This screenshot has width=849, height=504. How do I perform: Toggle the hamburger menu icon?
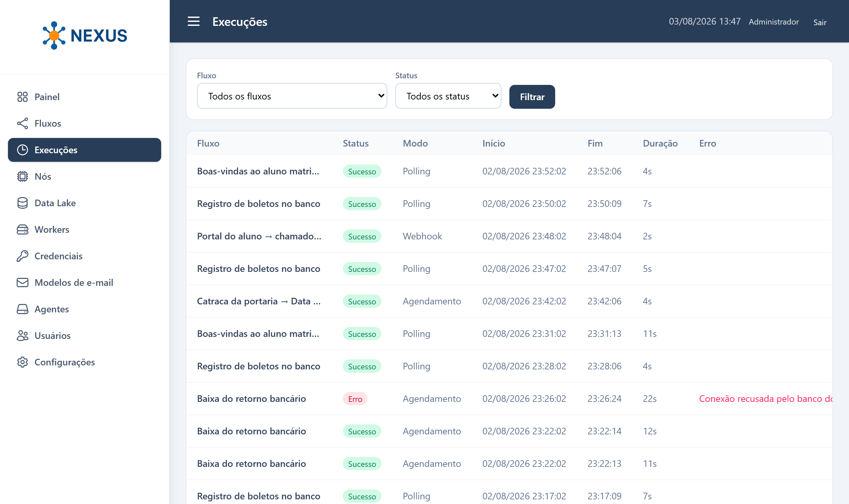click(194, 22)
